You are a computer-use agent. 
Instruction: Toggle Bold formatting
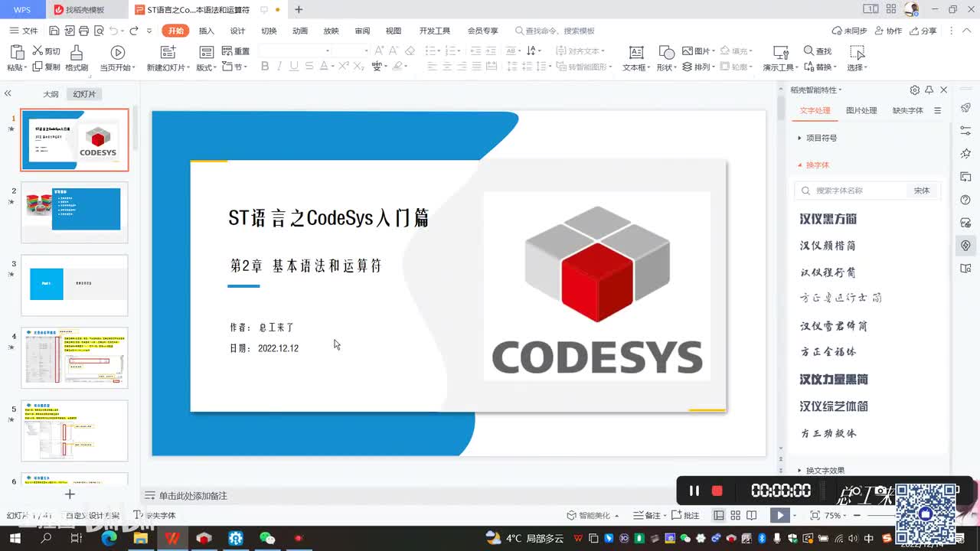(x=265, y=67)
